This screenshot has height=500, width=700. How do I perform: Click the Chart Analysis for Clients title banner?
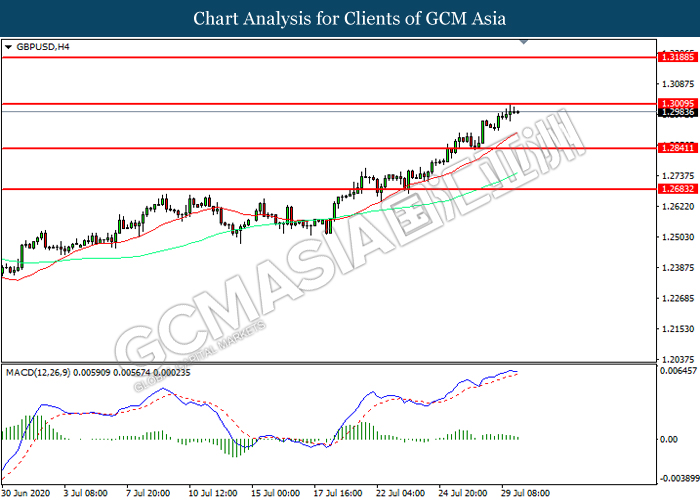(349, 19)
